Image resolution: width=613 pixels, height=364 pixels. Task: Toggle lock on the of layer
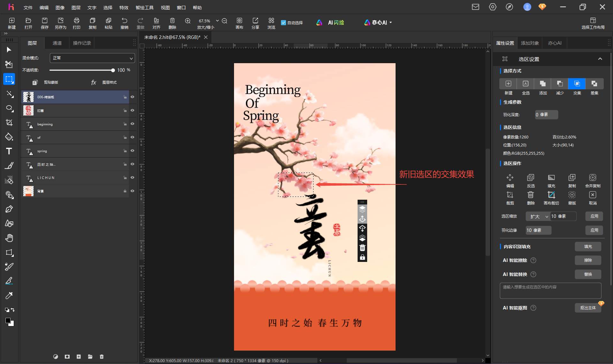click(125, 137)
